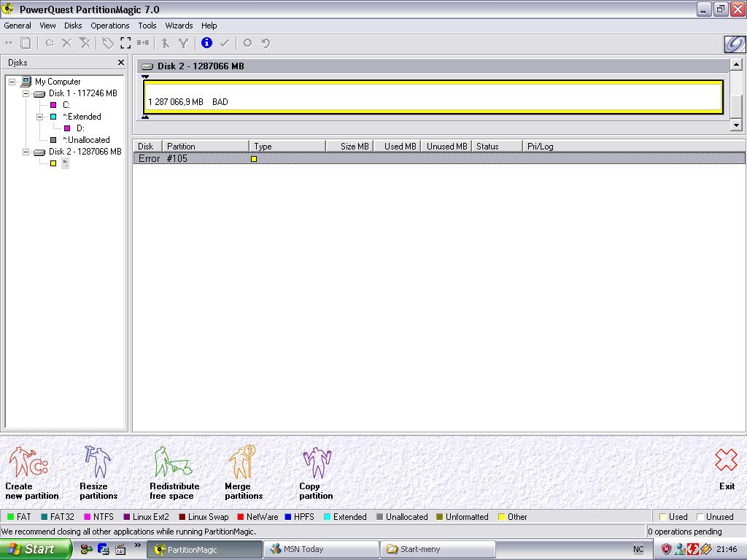Screen dimensions: 747x560
Task: Switch to MSN Today taskbar window
Action: [x=321, y=550]
